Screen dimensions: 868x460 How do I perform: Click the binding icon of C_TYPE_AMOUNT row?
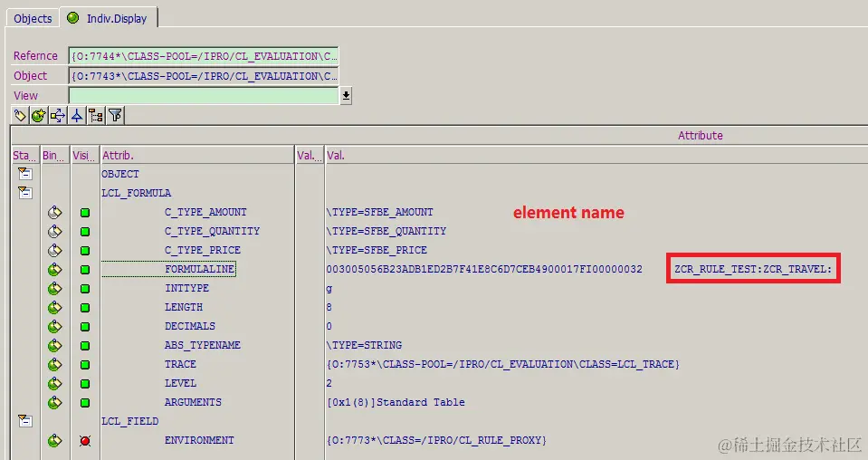tap(54, 212)
